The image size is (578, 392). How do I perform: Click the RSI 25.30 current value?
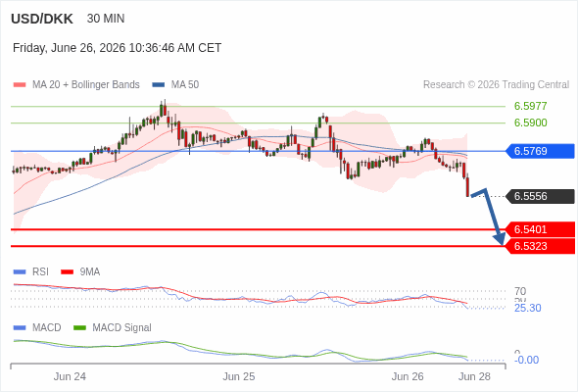click(x=527, y=308)
